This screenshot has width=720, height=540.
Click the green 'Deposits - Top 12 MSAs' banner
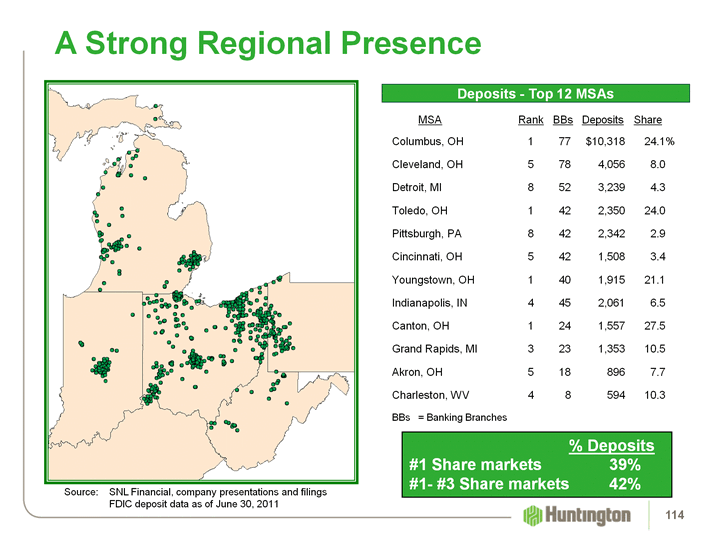pyautogui.click(x=535, y=94)
